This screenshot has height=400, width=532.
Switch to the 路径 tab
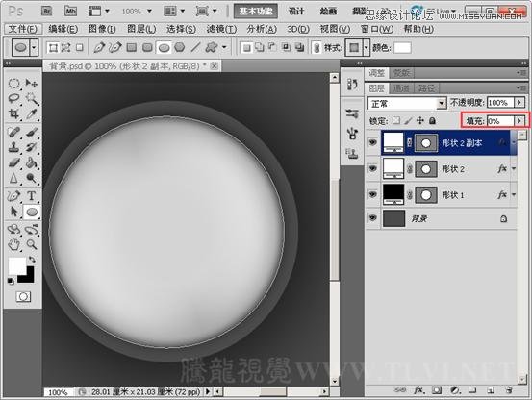[426, 88]
